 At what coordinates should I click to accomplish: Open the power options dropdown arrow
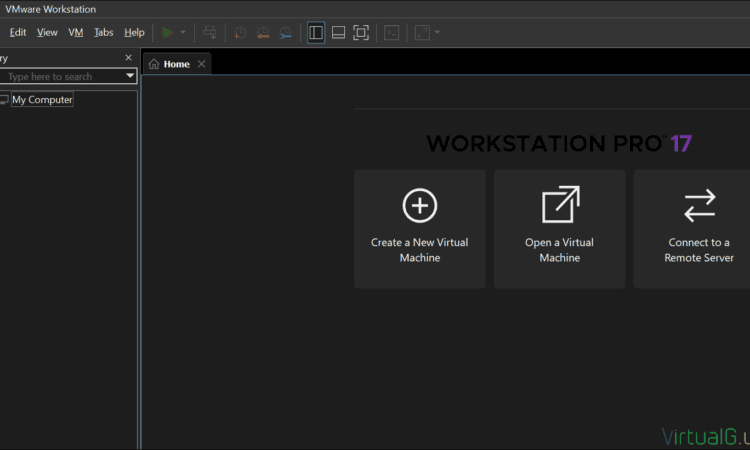pos(183,32)
